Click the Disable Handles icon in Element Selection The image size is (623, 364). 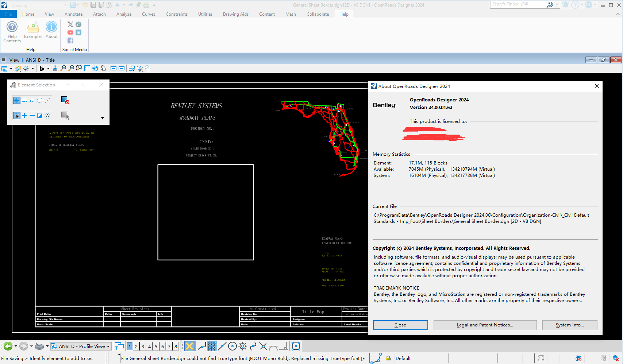[65, 100]
